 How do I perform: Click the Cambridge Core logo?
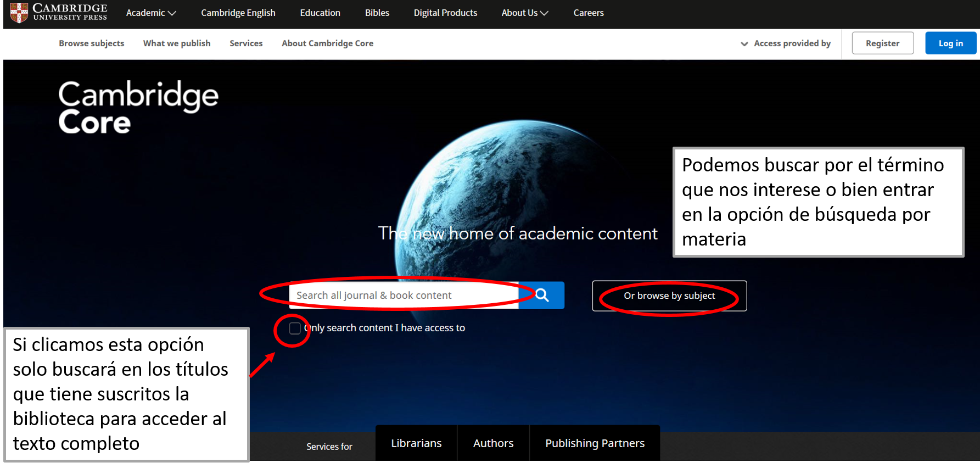click(138, 108)
